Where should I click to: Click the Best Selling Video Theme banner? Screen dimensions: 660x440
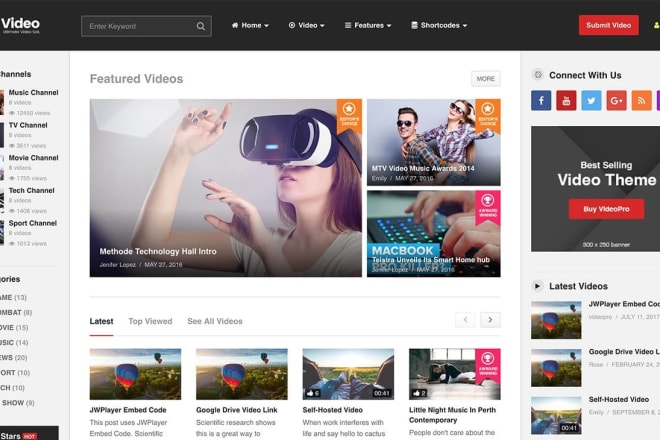[x=595, y=189]
